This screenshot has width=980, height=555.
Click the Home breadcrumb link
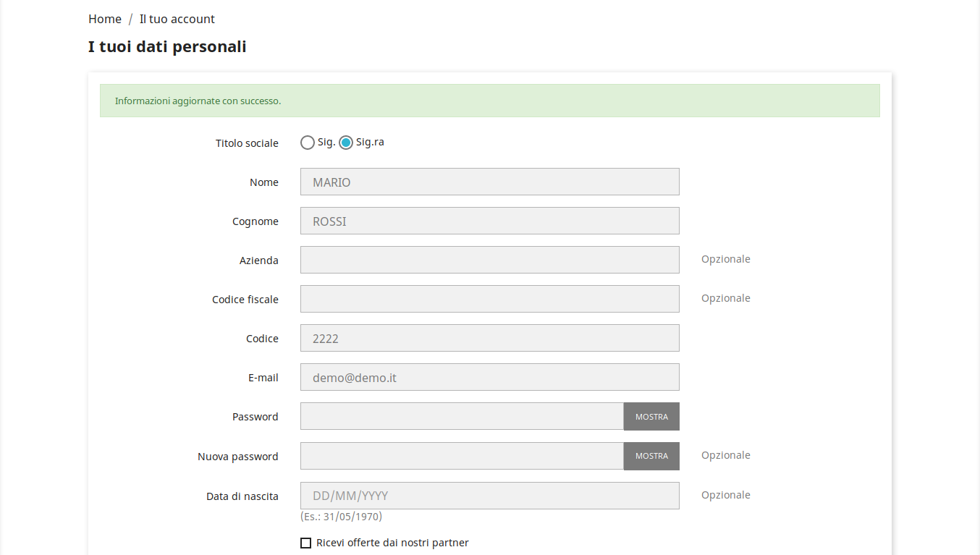click(x=105, y=19)
